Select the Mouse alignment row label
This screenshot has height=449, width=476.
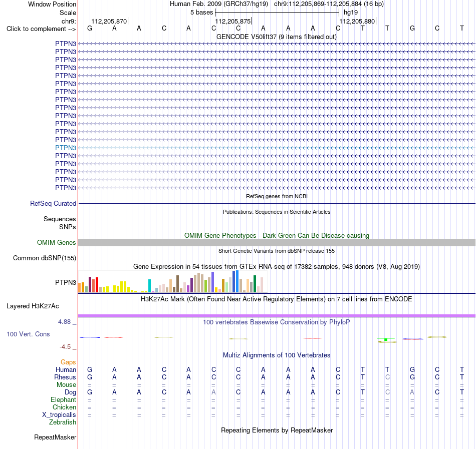click(x=66, y=385)
